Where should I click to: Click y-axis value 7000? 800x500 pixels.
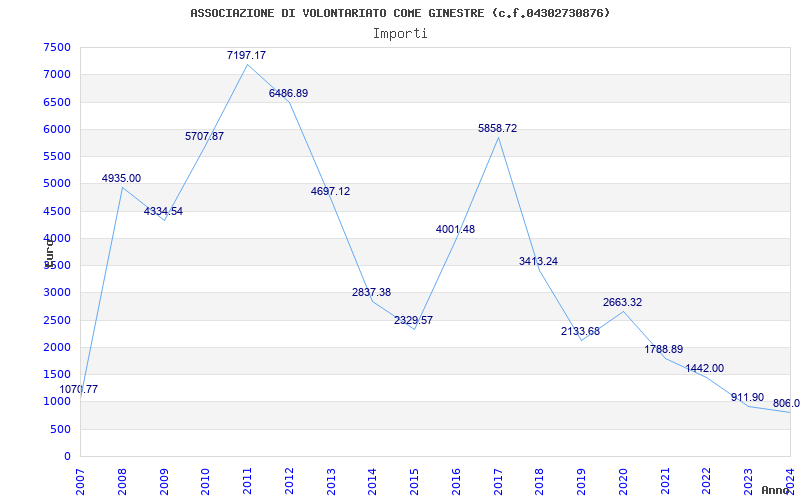[x=57, y=74]
